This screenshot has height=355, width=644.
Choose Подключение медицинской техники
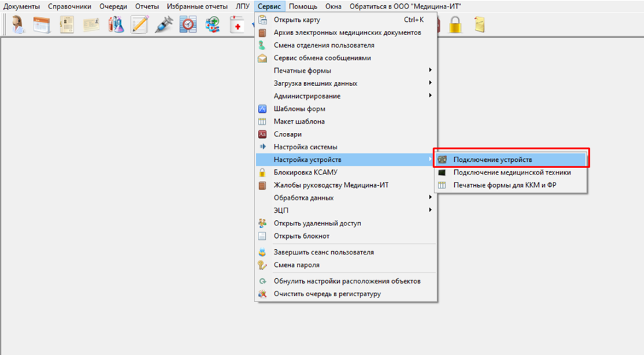tap(512, 173)
